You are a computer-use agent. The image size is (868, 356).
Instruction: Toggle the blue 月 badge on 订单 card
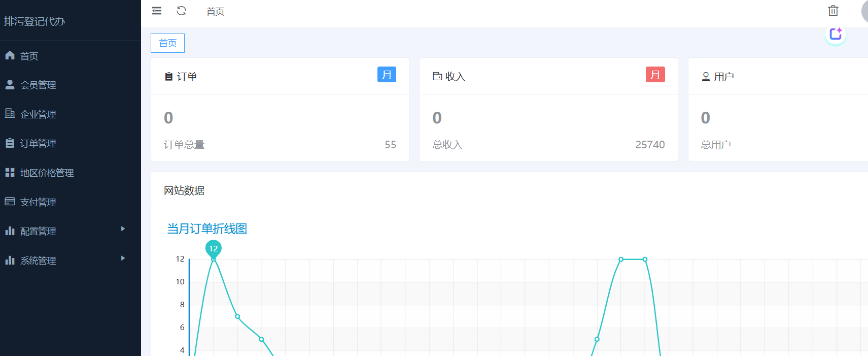(387, 75)
